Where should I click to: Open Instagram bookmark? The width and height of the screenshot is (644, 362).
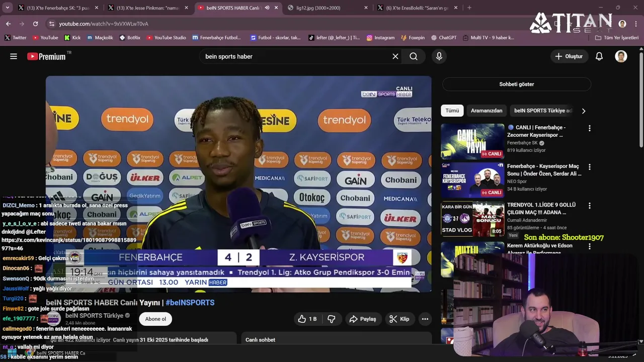380,37
